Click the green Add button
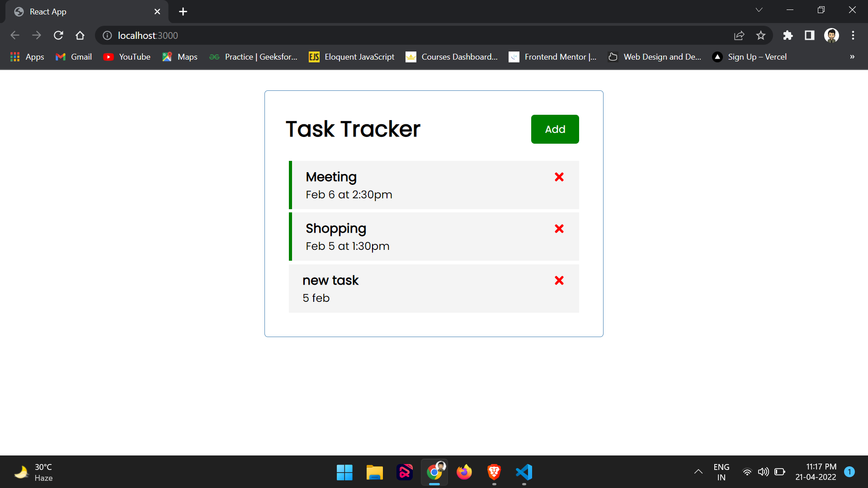The height and width of the screenshot is (488, 868). 555,129
